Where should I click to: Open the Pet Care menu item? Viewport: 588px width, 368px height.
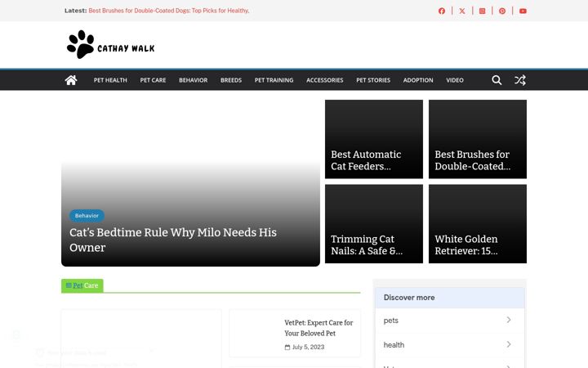tap(153, 80)
